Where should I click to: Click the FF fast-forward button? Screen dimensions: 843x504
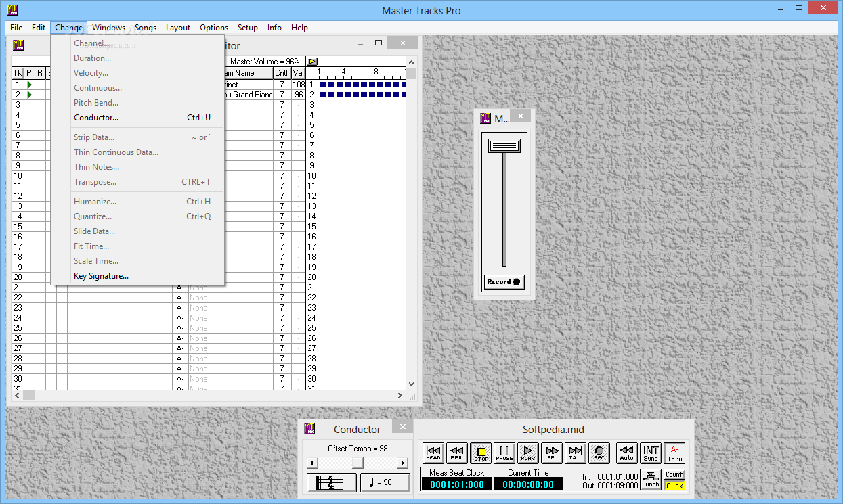click(552, 453)
